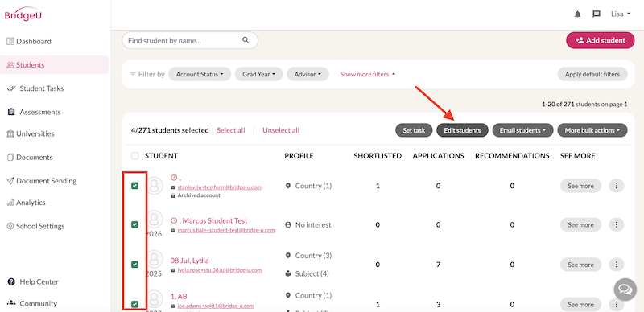Click the Assessments clipboard icon
The height and width of the screenshot is (312, 644).
11,112
